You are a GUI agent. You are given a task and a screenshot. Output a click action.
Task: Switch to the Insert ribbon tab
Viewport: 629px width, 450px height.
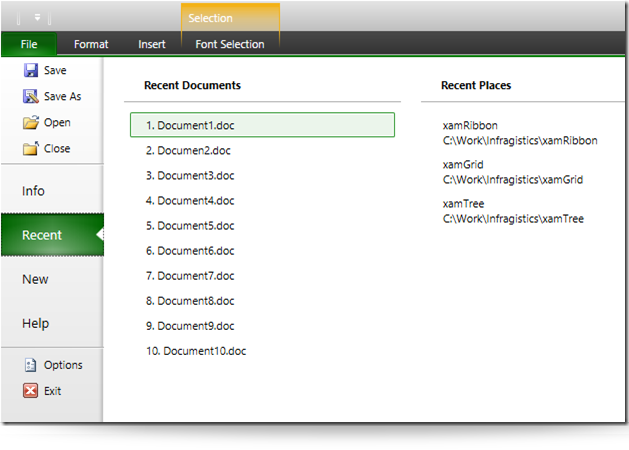(x=152, y=44)
